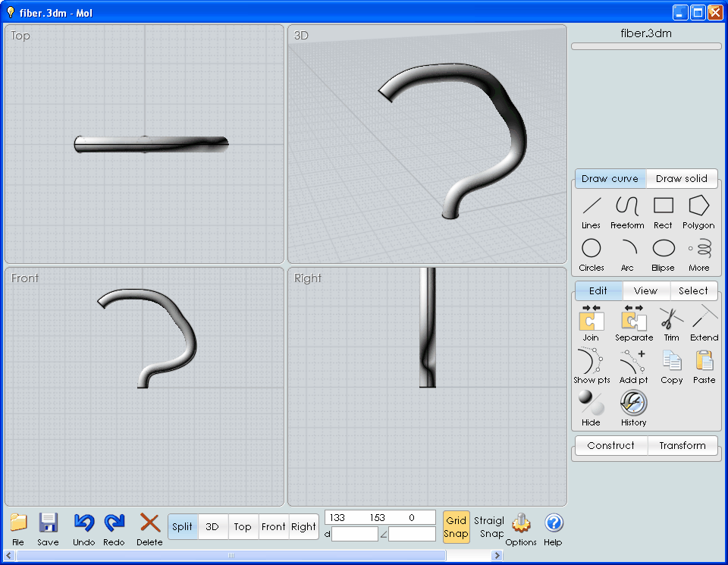Pick the Ellipse tool
The width and height of the screenshot is (728, 565).
coord(663,253)
